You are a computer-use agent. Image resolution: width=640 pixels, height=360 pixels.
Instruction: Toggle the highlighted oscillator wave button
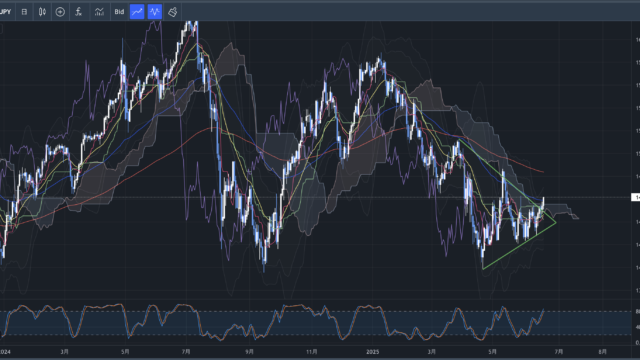(x=155, y=12)
